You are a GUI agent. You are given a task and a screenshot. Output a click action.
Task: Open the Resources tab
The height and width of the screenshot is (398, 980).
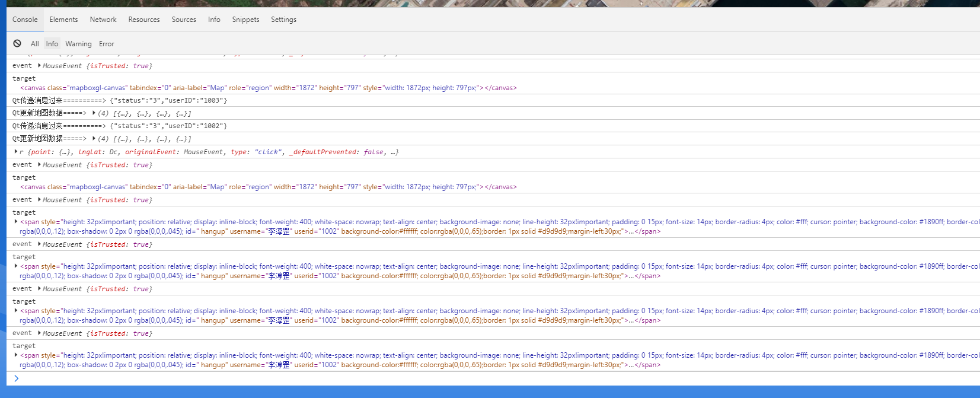coord(144,20)
